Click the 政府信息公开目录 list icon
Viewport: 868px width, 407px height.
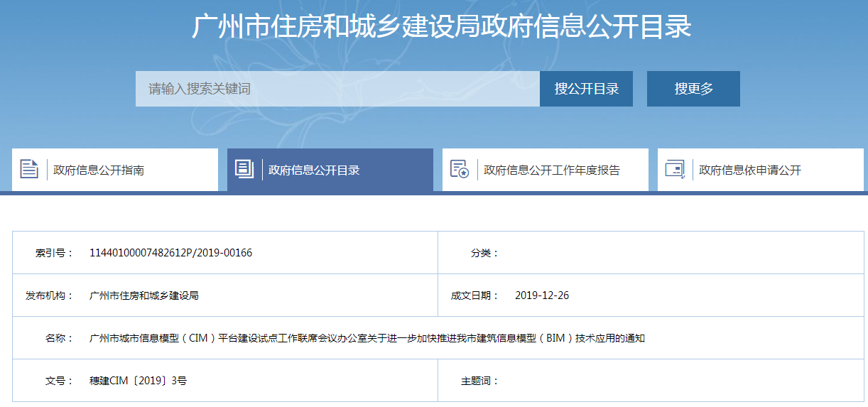pos(244,169)
